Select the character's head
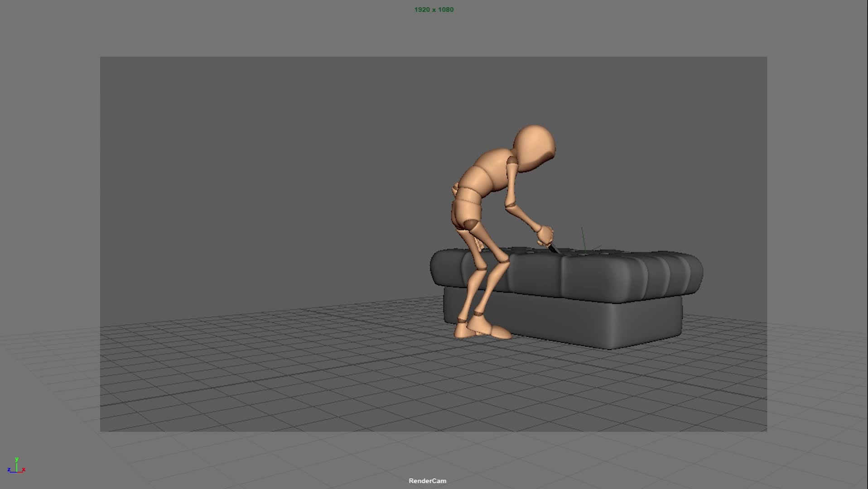The width and height of the screenshot is (868, 489). click(x=534, y=148)
